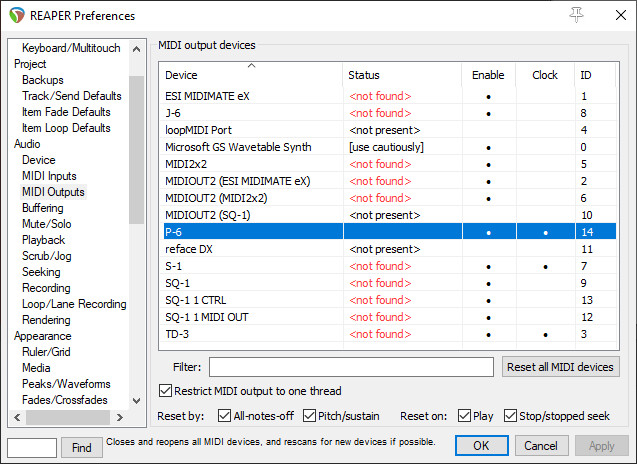
Task: Select the MIDIOUT2 (SQ-1) device row
Action: pyautogui.click(x=389, y=215)
